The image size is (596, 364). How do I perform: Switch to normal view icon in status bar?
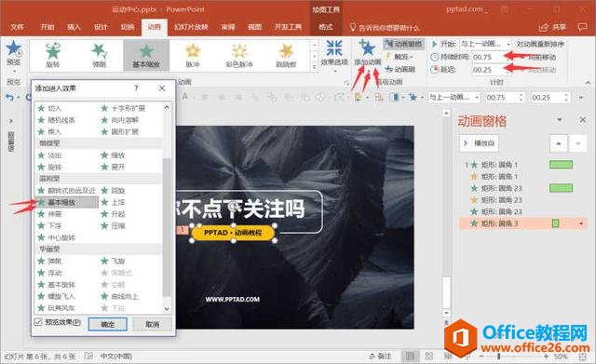click(410, 356)
